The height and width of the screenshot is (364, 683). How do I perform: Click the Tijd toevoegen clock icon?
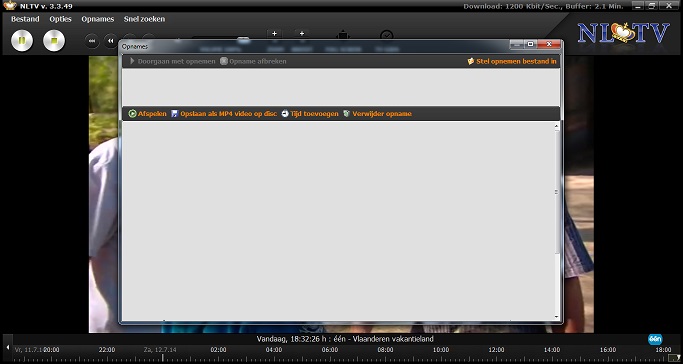pos(285,114)
